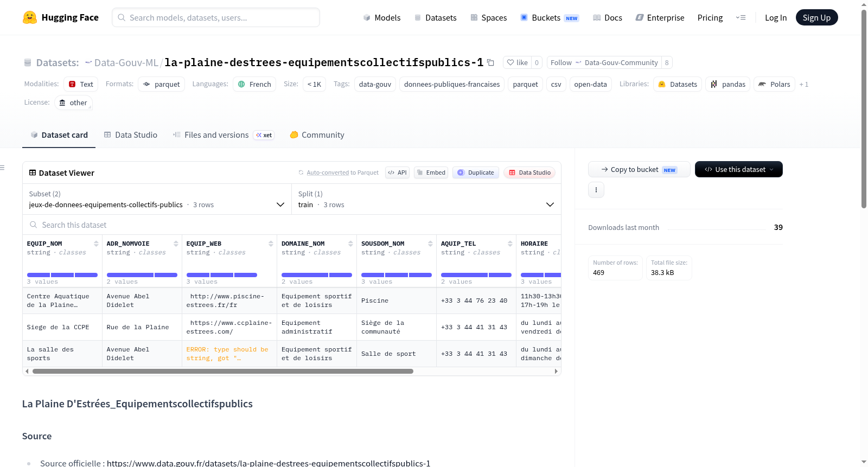Click the Hugging Face logo icon
The height and width of the screenshot is (467, 868).
(30, 17)
